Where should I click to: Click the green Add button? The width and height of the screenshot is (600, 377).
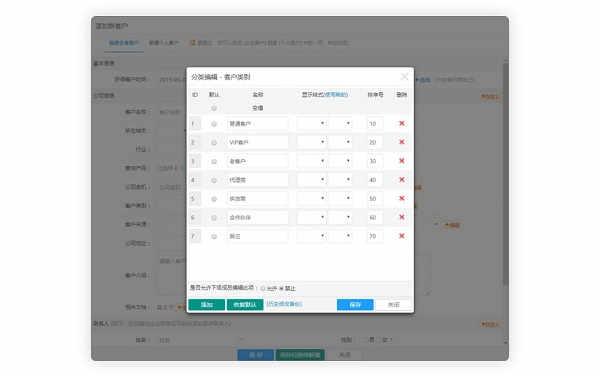pos(207,305)
